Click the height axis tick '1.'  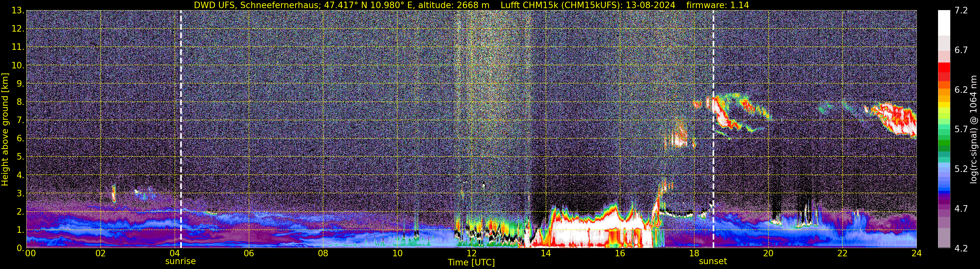tap(20, 230)
